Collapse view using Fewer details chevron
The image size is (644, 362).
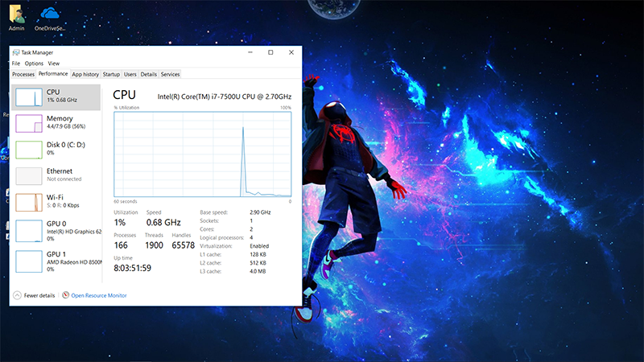click(17, 295)
